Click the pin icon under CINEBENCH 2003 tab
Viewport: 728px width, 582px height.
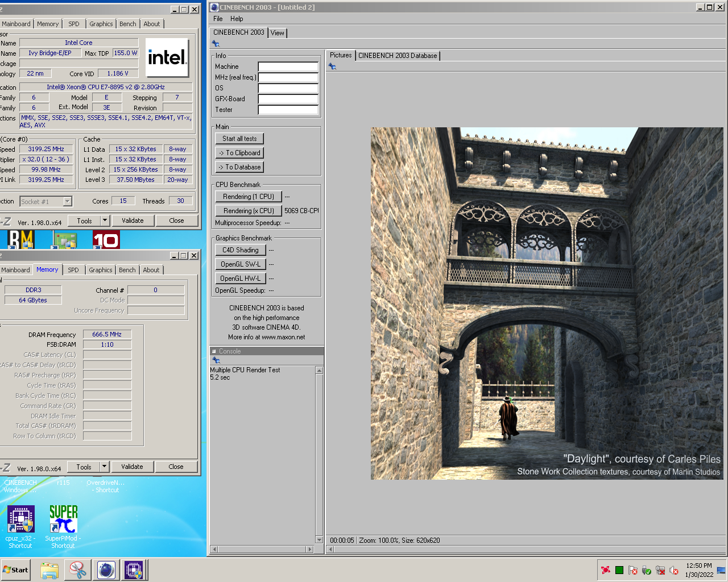coord(216,44)
